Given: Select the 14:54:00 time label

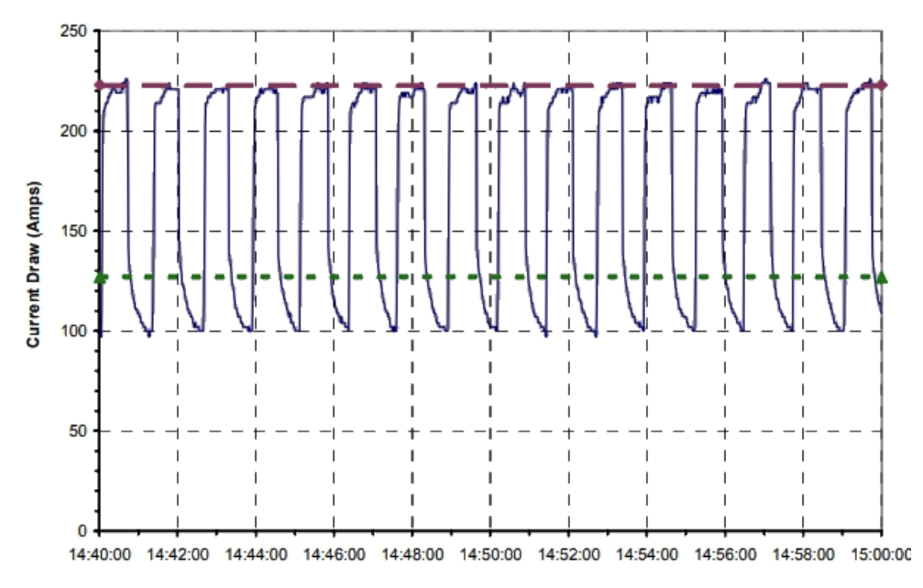Looking at the screenshot, I should 647,554.
